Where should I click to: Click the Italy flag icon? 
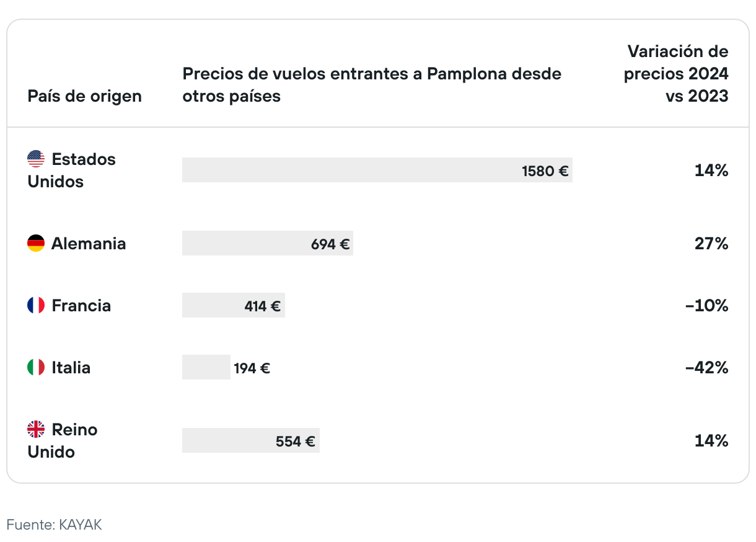[36, 367]
